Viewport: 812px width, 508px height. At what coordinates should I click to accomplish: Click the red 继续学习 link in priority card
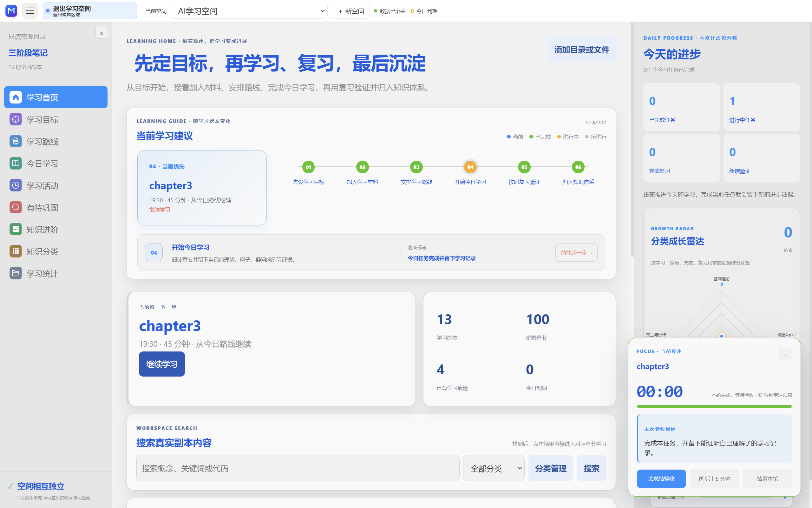160,209
